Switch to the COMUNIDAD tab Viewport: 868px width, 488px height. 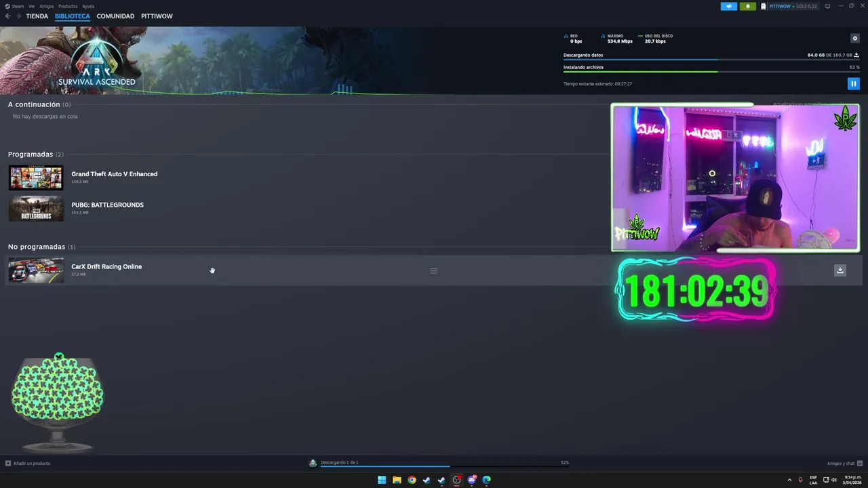tap(115, 16)
